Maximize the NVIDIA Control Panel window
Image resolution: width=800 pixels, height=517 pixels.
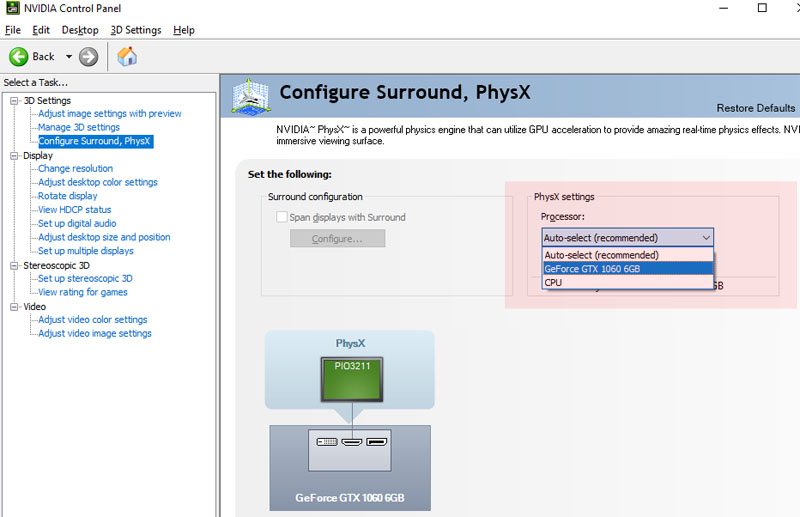coord(762,8)
